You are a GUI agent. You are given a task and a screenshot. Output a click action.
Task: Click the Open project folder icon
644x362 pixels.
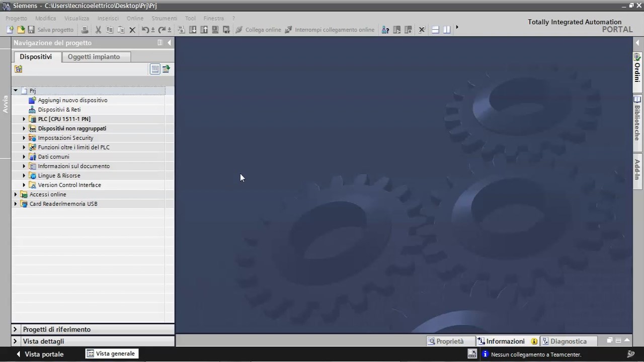21,30
